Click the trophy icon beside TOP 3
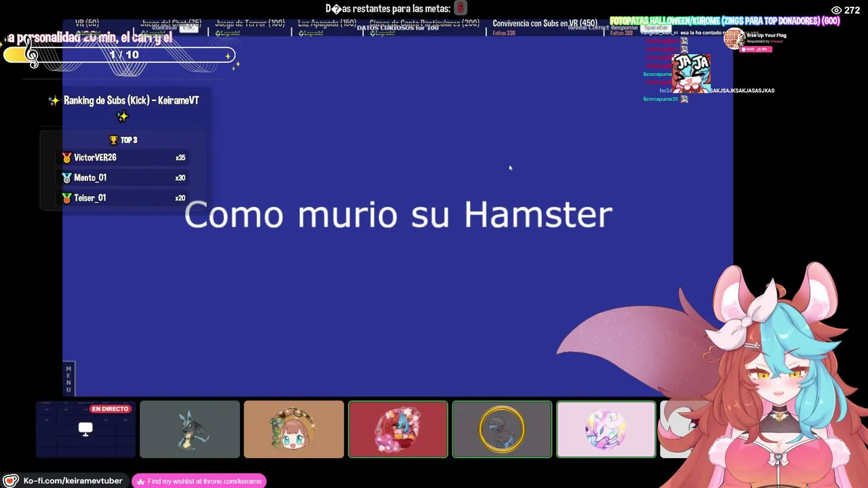The height and width of the screenshot is (488, 868). pos(113,140)
